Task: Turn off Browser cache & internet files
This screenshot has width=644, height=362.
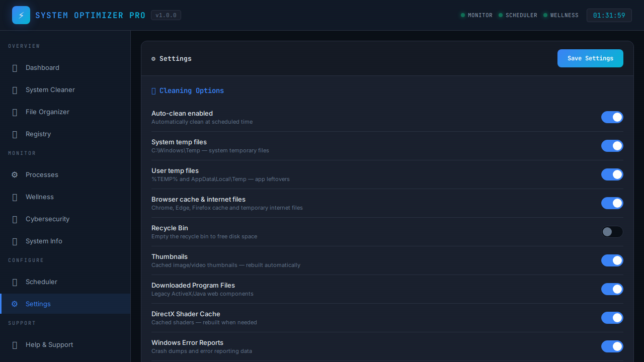Action: pyautogui.click(x=612, y=203)
